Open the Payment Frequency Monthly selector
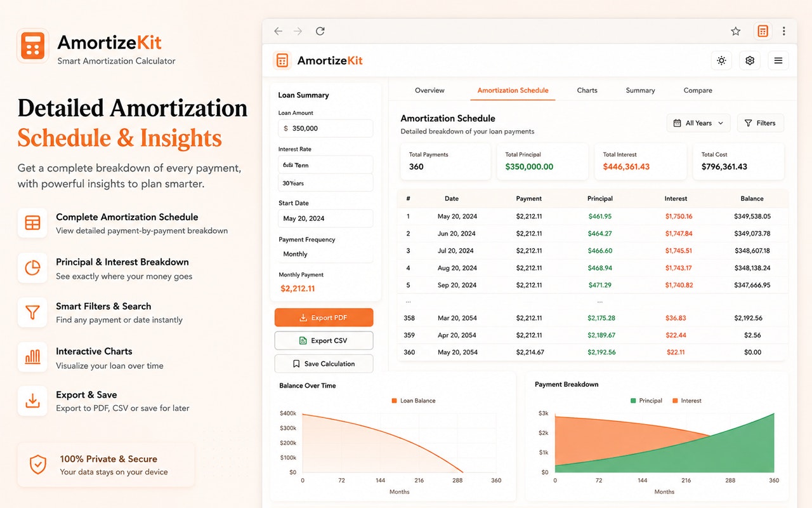The width and height of the screenshot is (812, 508). click(x=325, y=254)
